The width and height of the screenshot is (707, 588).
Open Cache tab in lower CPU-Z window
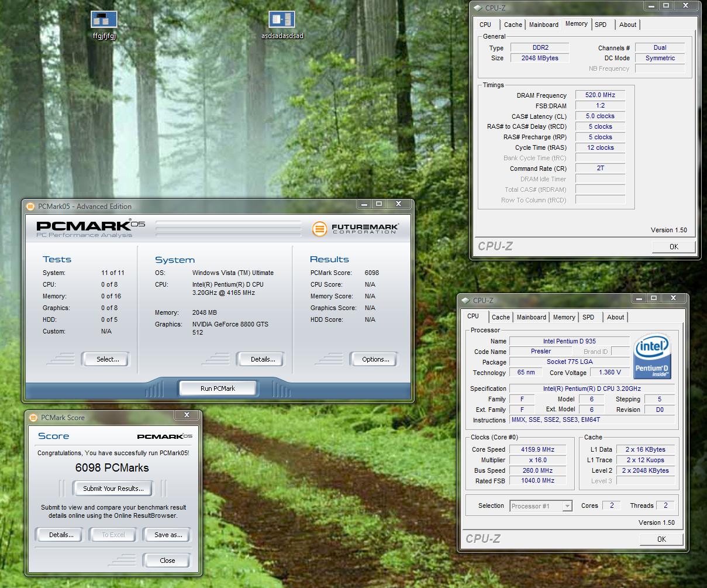[501, 317]
